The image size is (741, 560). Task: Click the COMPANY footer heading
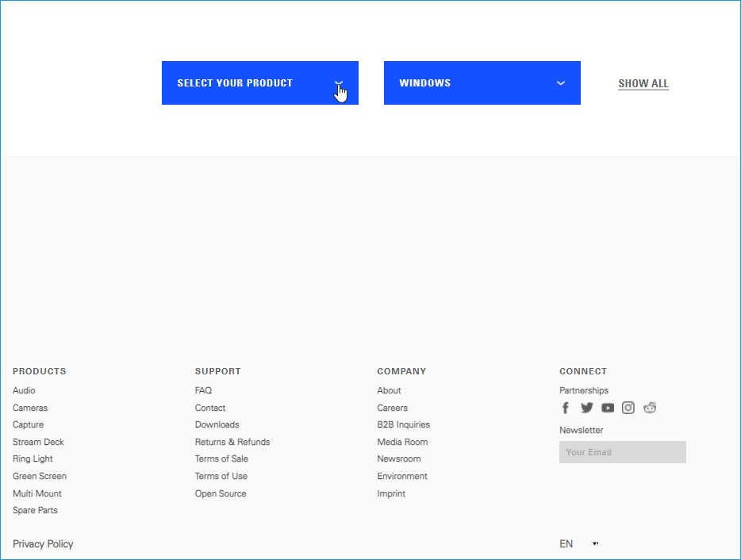click(401, 371)
